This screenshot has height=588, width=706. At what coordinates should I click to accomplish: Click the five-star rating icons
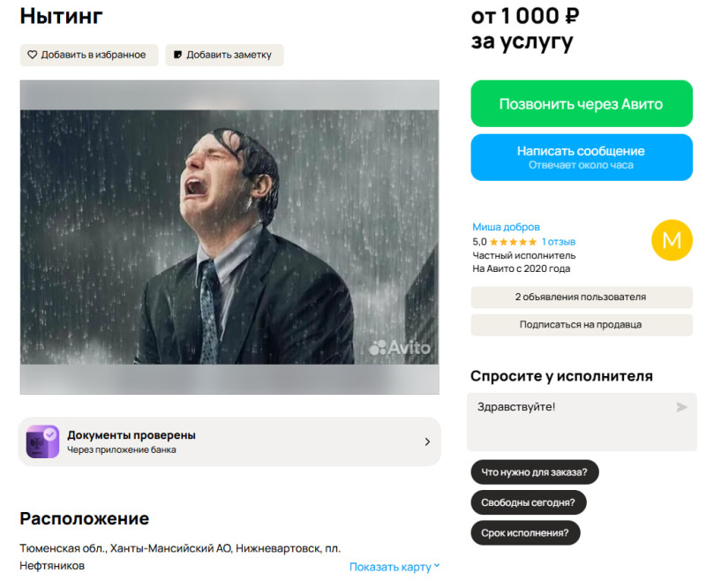pyautogui.click(x=513, y=242)
